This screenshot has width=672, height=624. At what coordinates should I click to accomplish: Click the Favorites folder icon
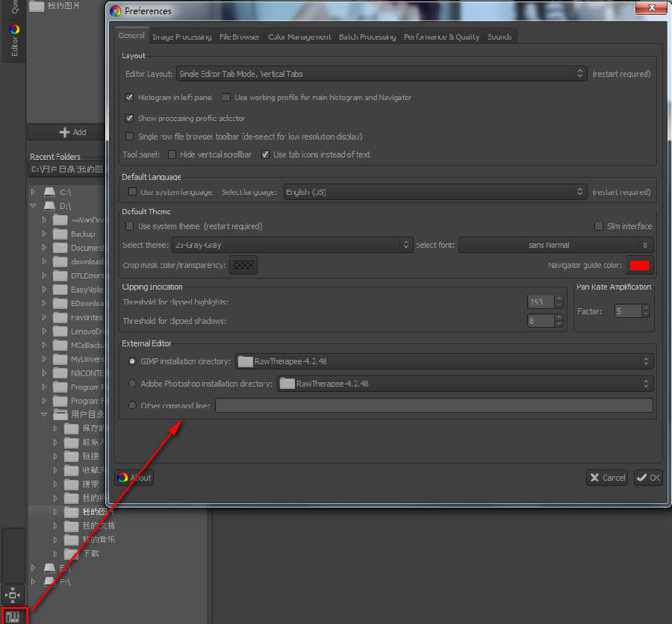tap(60, 317)
